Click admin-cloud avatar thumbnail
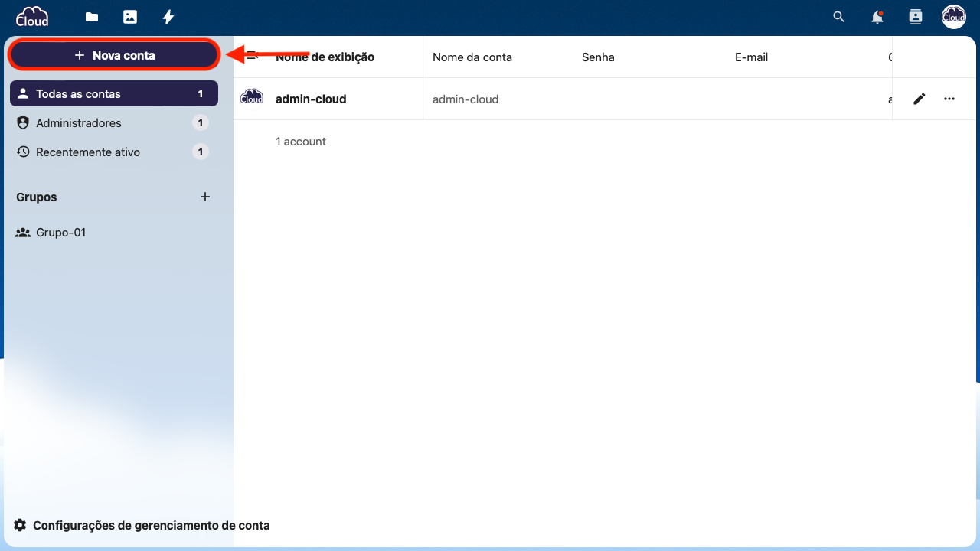The width and height of the screenshot is (980, 551). click(x=252, y=99)
